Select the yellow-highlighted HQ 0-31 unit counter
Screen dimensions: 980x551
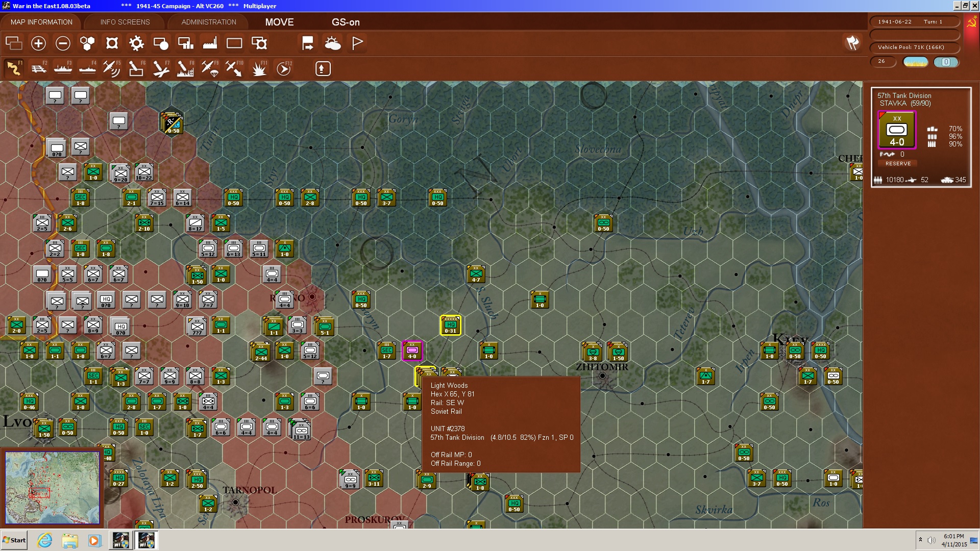450,325
